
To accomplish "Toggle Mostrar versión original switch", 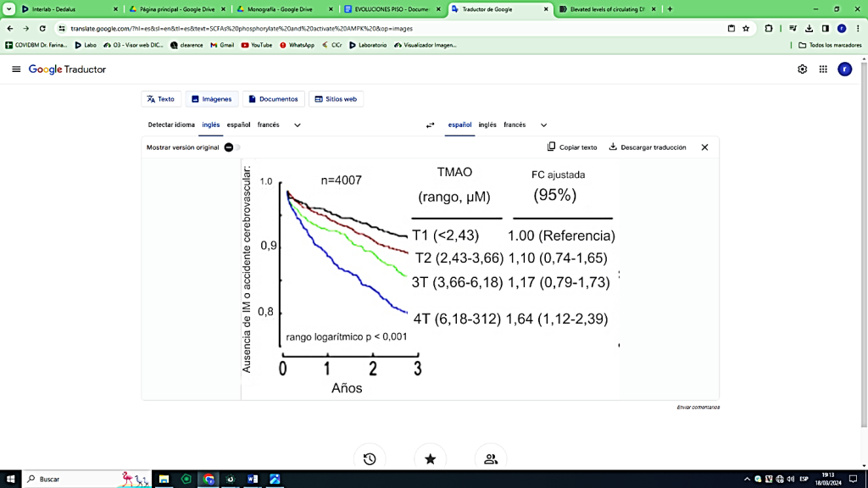I will click(x=231, y=147).
